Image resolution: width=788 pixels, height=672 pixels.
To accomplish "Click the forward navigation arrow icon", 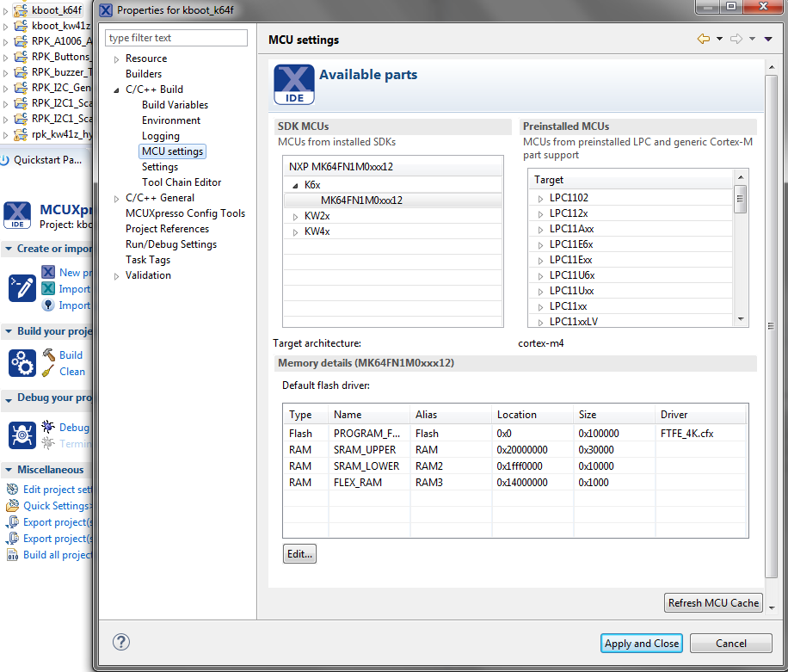I will click(736, 39).
